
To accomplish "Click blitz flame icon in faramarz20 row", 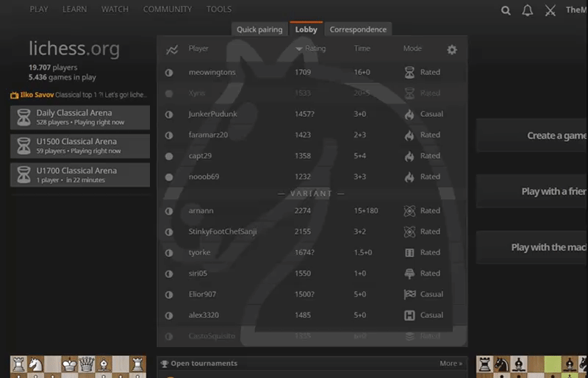I will click(409, 135).
